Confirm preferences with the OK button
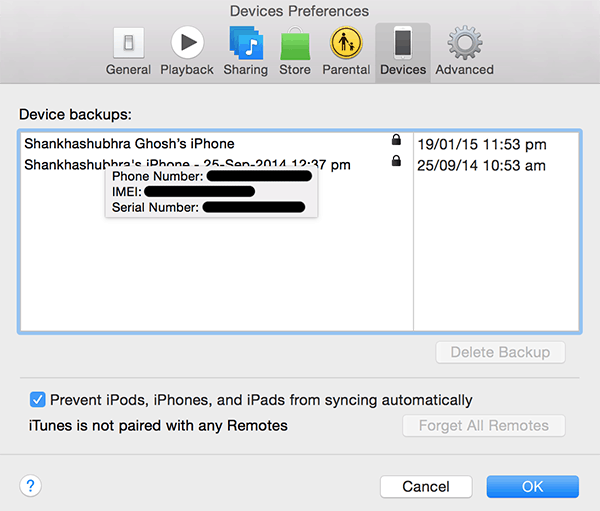600x511 pixels. pyautogui.click(x=533, y=487)
